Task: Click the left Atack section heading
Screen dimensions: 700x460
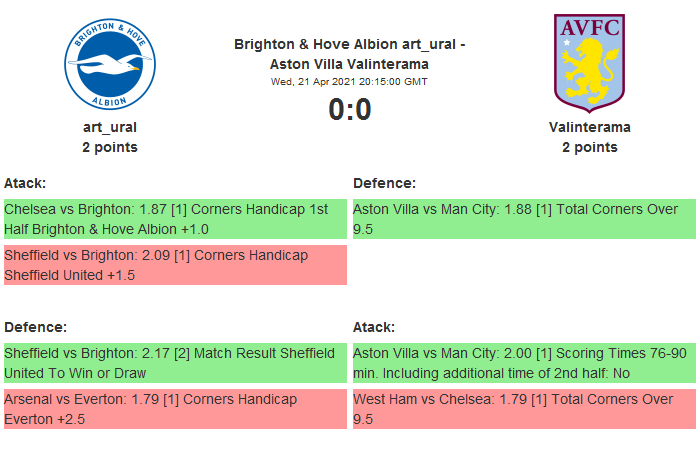Action: pyautogui.click(x=25, y=183)
